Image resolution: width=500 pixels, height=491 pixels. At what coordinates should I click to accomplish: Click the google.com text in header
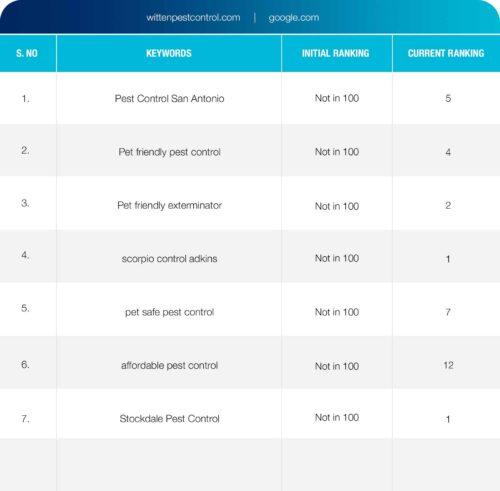(294, 18)
